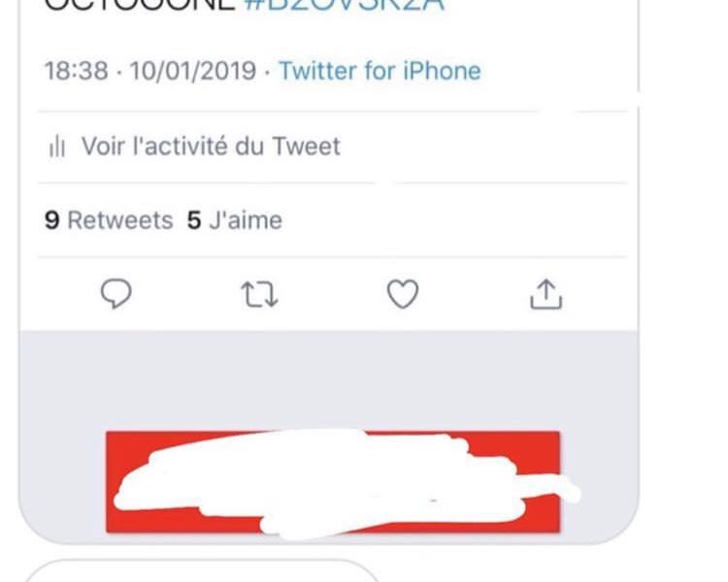View the list of 9 Retweets

pos(109,220)
